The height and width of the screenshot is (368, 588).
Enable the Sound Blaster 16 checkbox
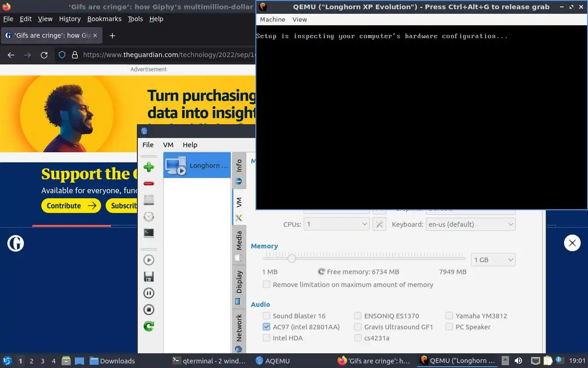[x=266, y=316]
